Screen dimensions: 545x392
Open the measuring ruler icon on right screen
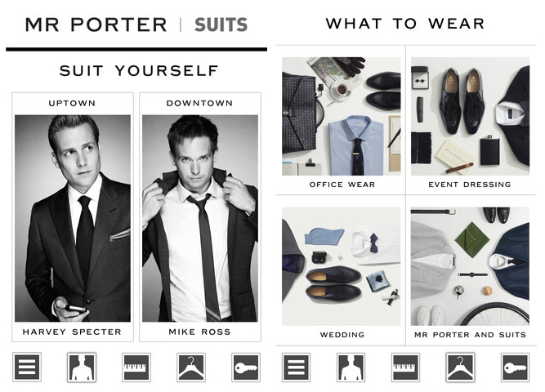click(x=405, y=367)
